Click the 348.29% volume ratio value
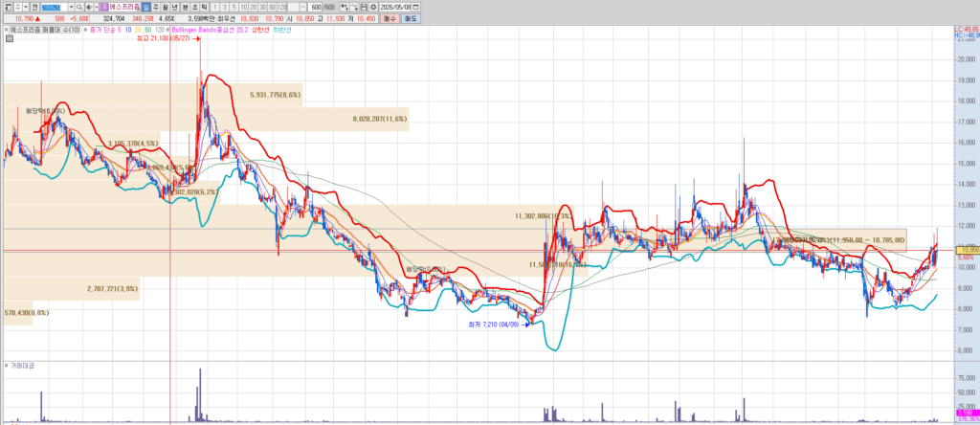Viewport: 980px width, 425px height. [144, 19]
